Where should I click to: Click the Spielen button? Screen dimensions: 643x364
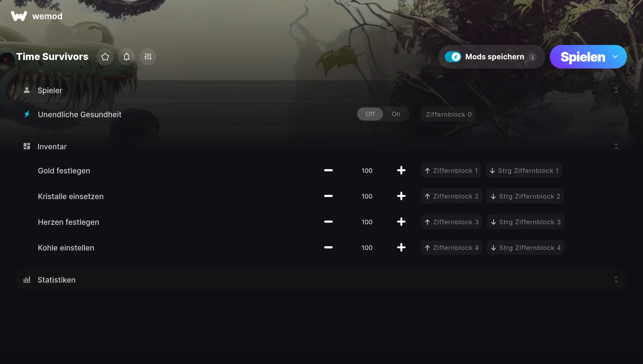(583, 57)
